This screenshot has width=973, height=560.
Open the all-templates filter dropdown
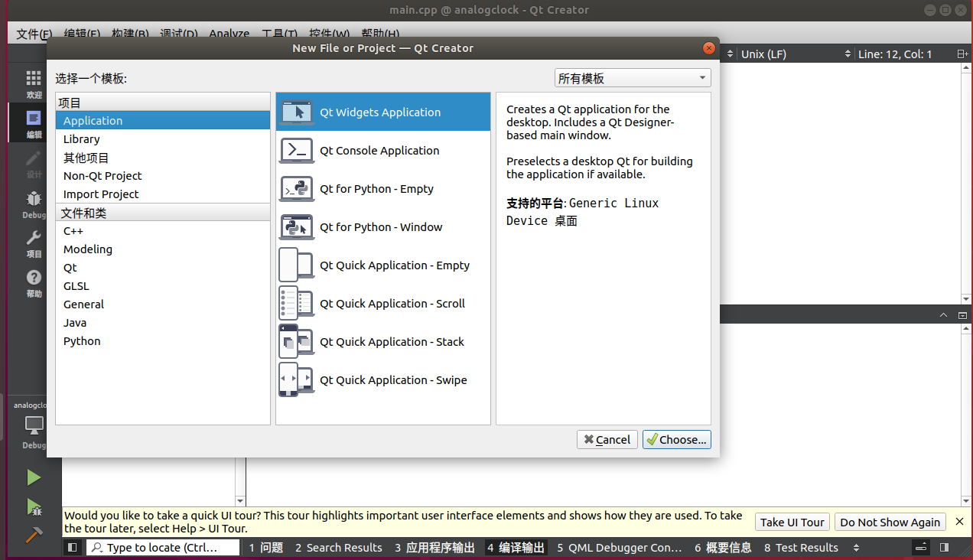633,78
